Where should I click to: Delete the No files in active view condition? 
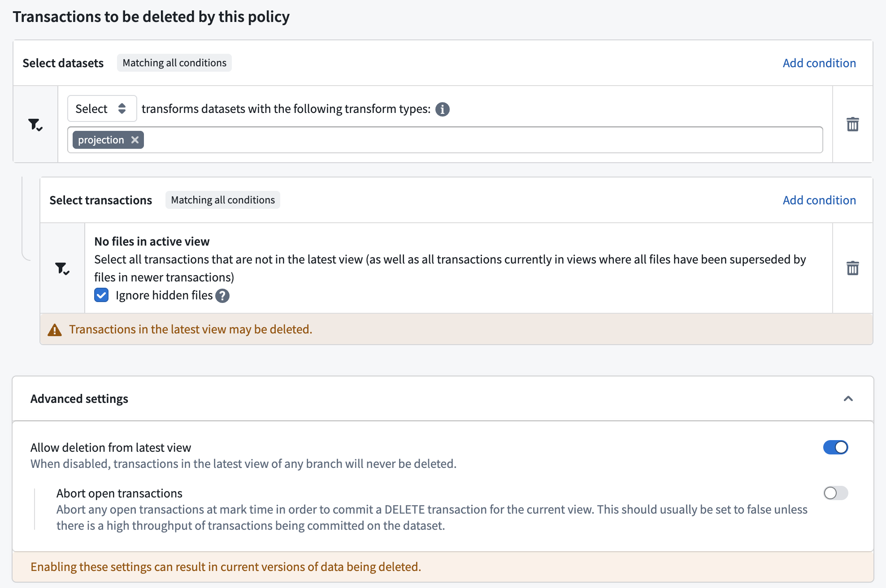coord(852,268)
